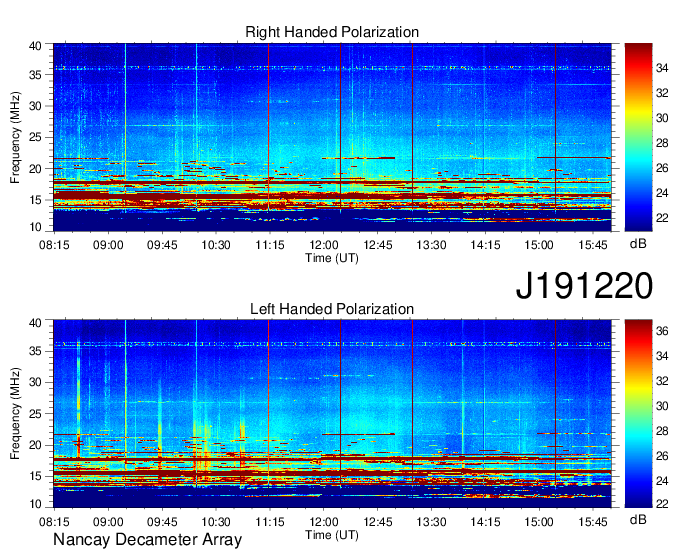Select the J191220 observation label
The width and height of the screenshot is (680, 552).
584,285
